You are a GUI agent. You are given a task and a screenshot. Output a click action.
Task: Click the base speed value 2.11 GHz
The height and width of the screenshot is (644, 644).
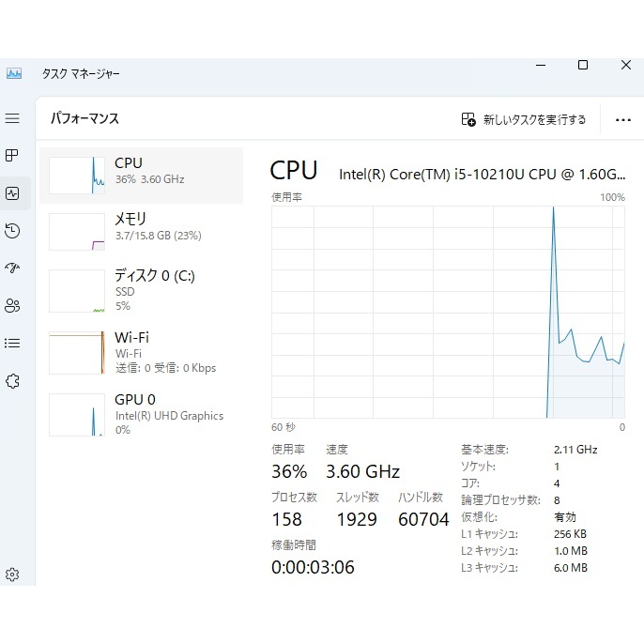click(x=575, y=450)
